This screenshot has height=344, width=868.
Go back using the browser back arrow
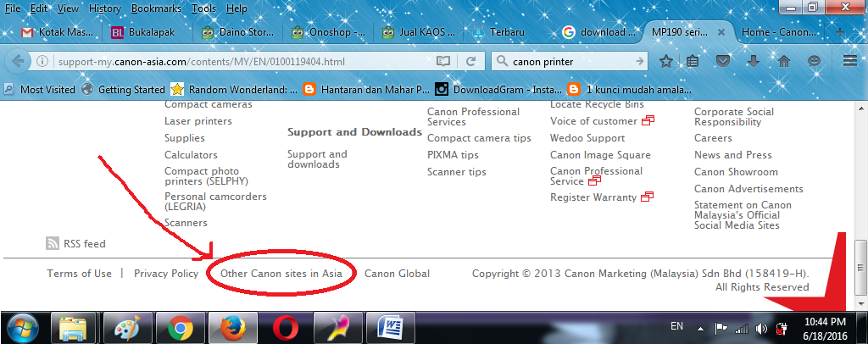tap(18, 61)
